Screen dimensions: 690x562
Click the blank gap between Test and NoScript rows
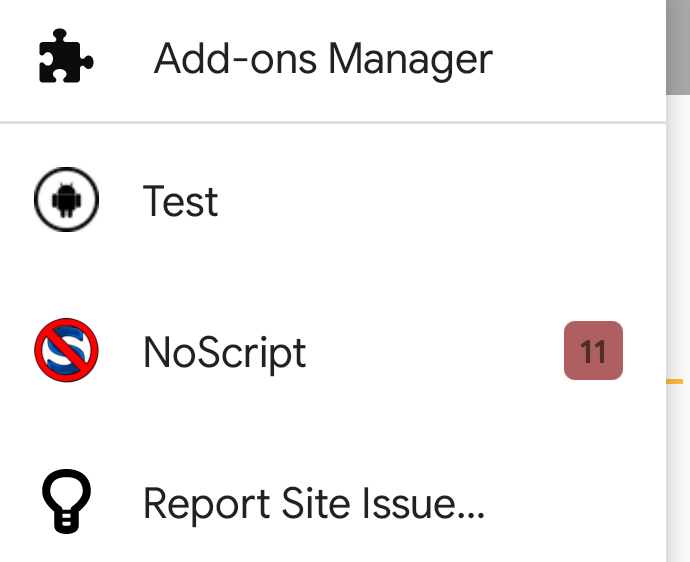(333, 275)
